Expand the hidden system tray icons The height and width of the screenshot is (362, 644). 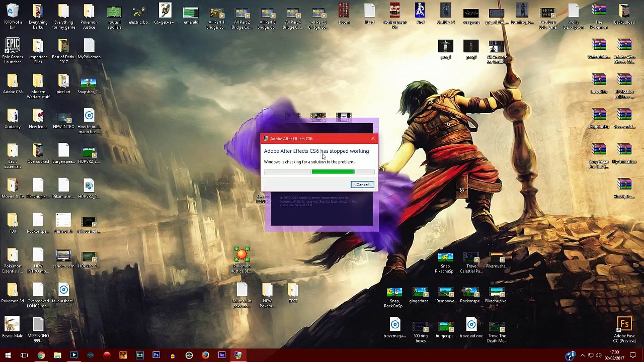click(583, 355)
